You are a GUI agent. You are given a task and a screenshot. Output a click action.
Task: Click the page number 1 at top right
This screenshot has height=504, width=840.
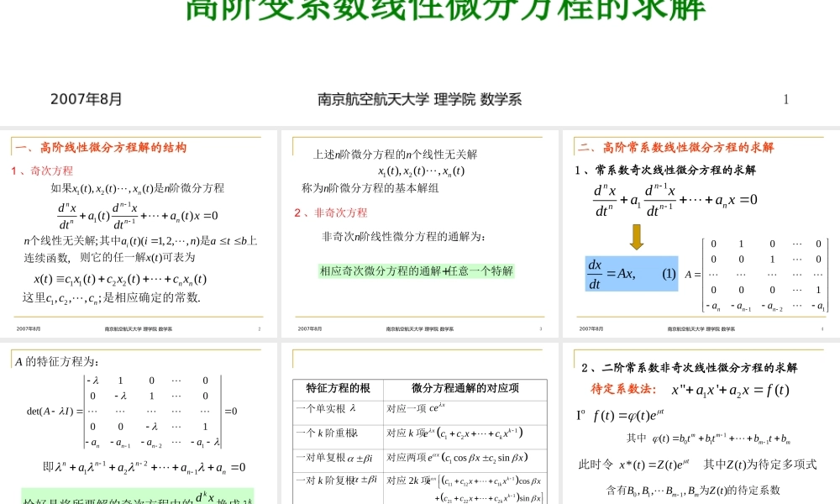[x=785, y=99]
